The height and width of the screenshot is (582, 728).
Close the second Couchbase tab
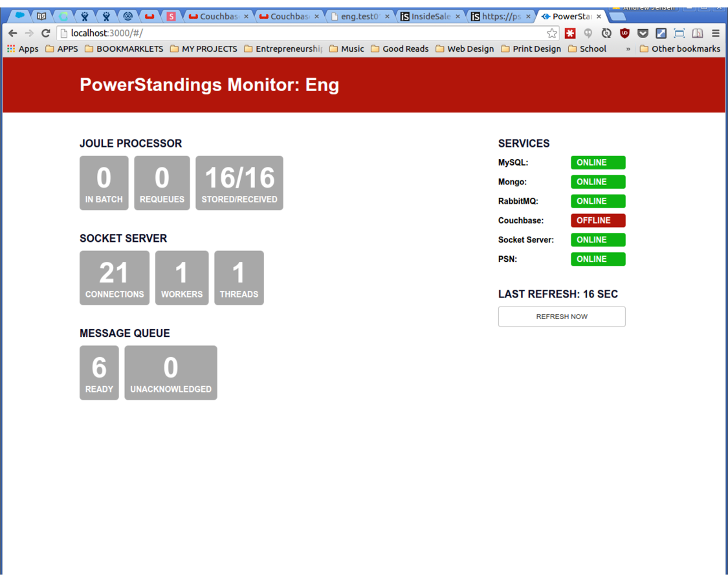point(316,16)
